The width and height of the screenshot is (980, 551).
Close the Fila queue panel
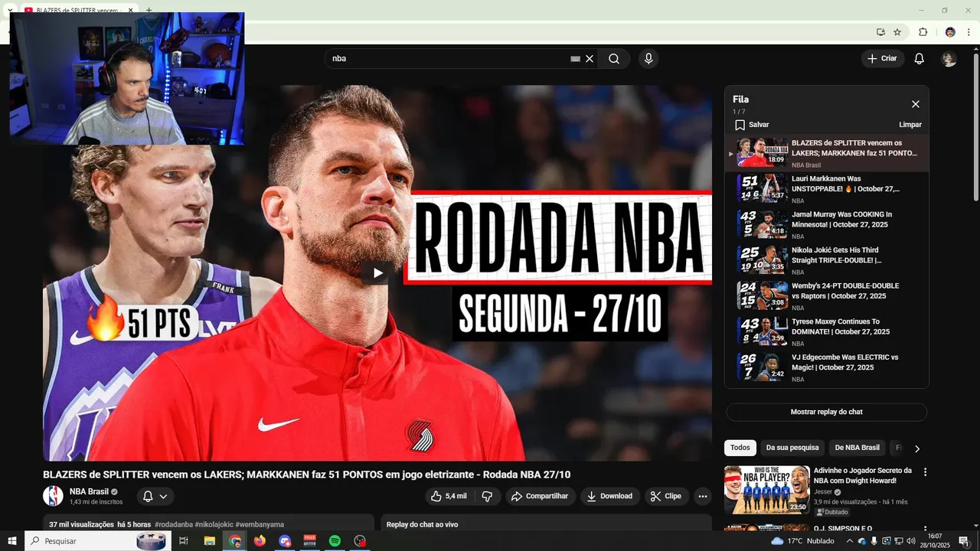(915, 104)
